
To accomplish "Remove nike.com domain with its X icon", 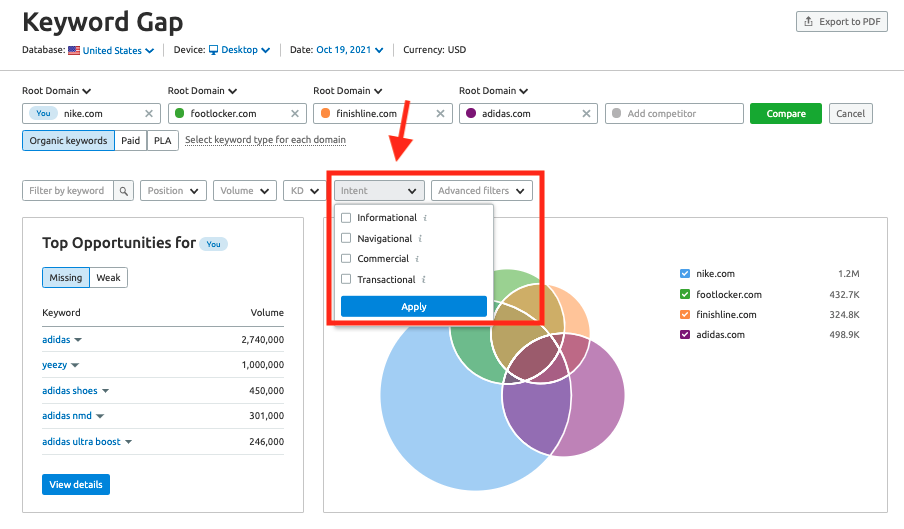I will click(x=149, y=114).
